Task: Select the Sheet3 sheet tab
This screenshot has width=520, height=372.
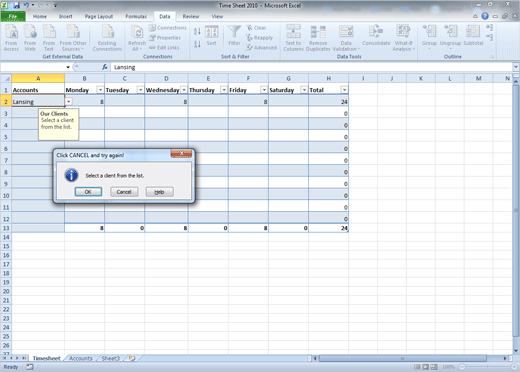Action: [110, 358]
